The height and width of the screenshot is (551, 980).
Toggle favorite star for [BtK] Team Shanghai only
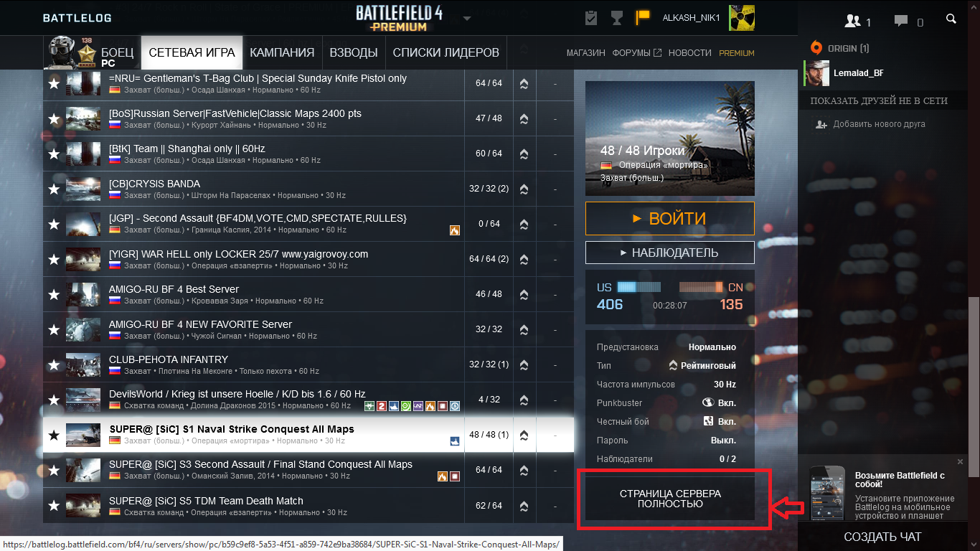[54, 154]
